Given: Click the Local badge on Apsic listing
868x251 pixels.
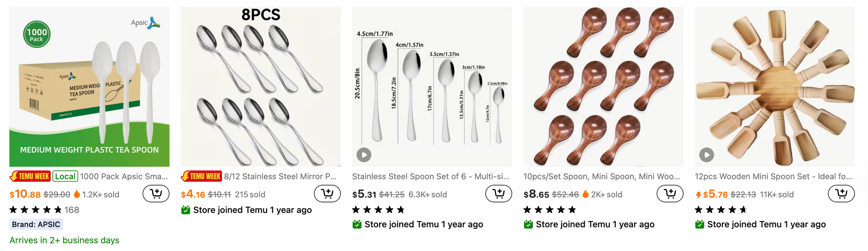Looking at the screenshot, I should click(x=65, y=176).
